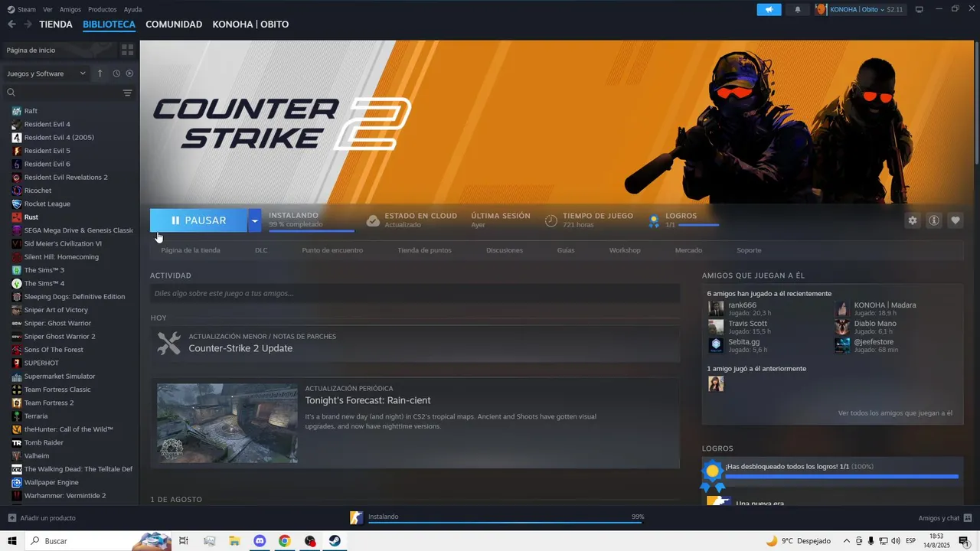Open friend rank666 profile
980x551 pixels.
(x=742, y=305)
